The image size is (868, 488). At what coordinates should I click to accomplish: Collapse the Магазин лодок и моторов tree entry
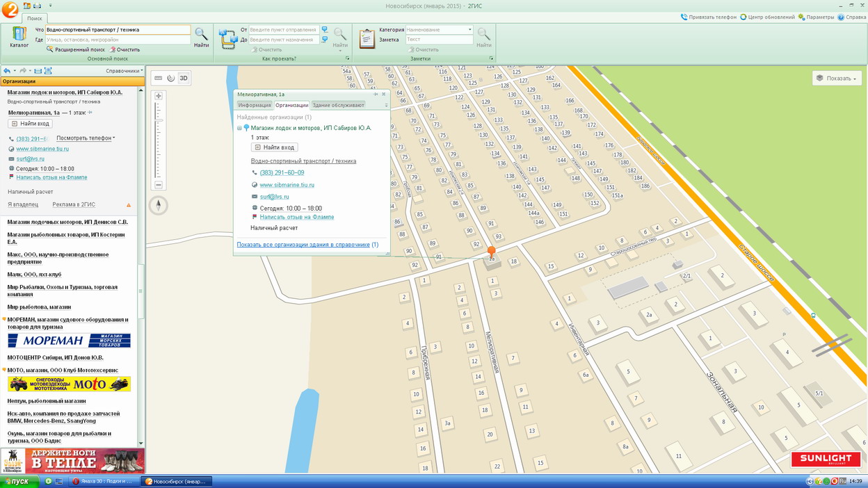239,128
